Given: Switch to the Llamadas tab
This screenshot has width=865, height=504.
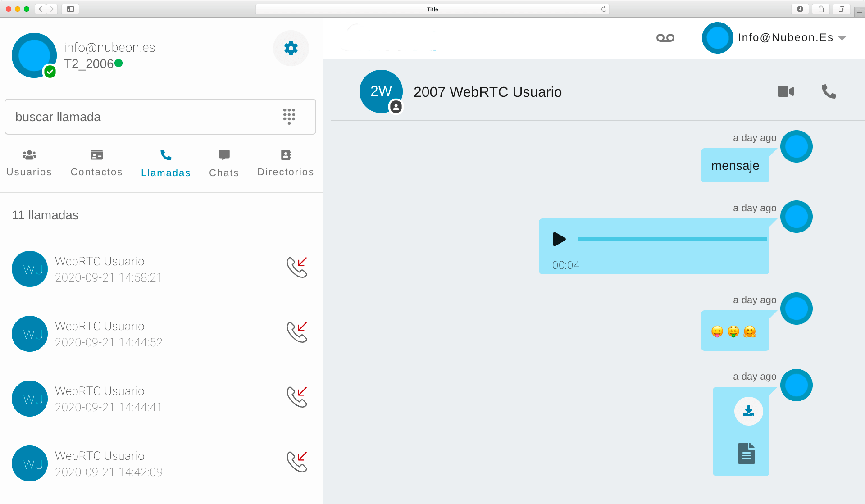Looking at the screenshot, I should click(165, 162).
